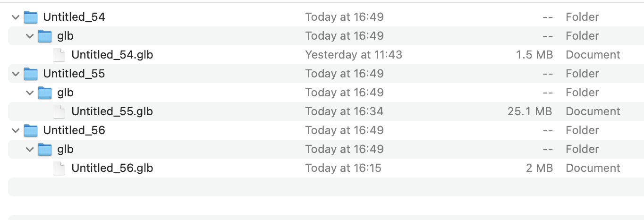
Task: Select the Untitled_55 folder name
Action: pos(74,74)
